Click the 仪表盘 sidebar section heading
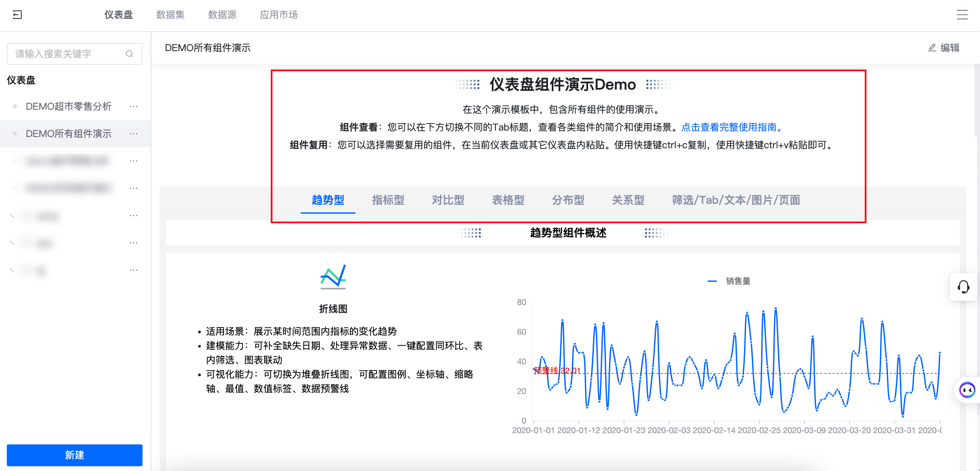 [21, 80]
